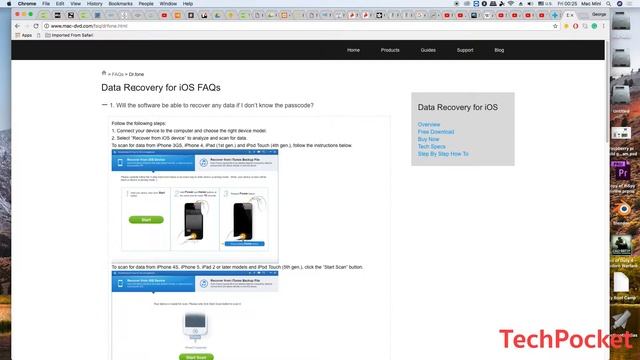Open the File menu
This screenshot has width=640, height=360.
46,4
